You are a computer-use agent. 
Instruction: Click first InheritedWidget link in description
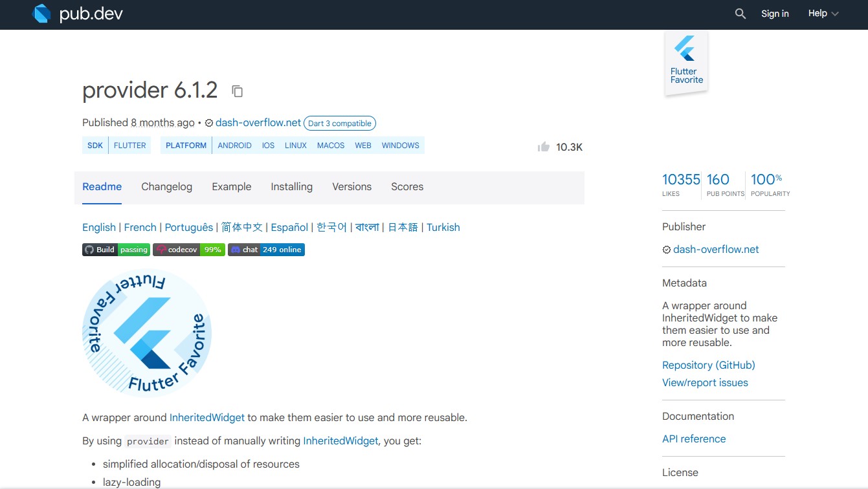point(207,417)
